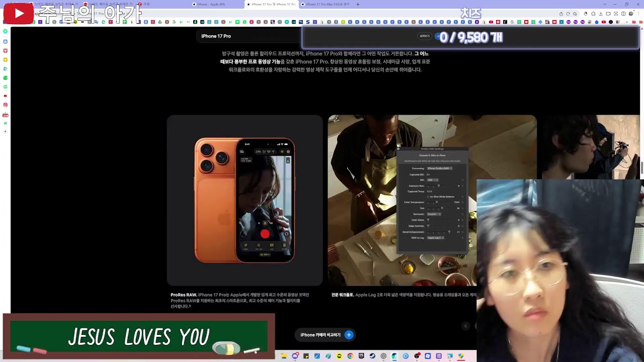Open the orange iPhone 17 Pro image card

click(245, 200)
